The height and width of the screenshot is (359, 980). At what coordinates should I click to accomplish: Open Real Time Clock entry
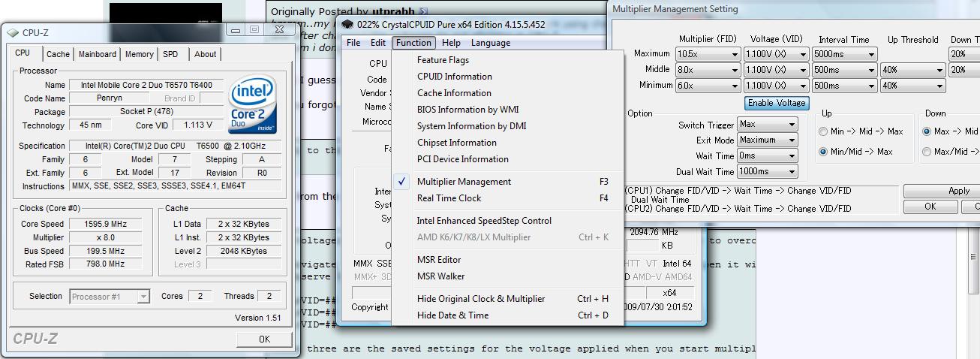click(x=507, y=198)
